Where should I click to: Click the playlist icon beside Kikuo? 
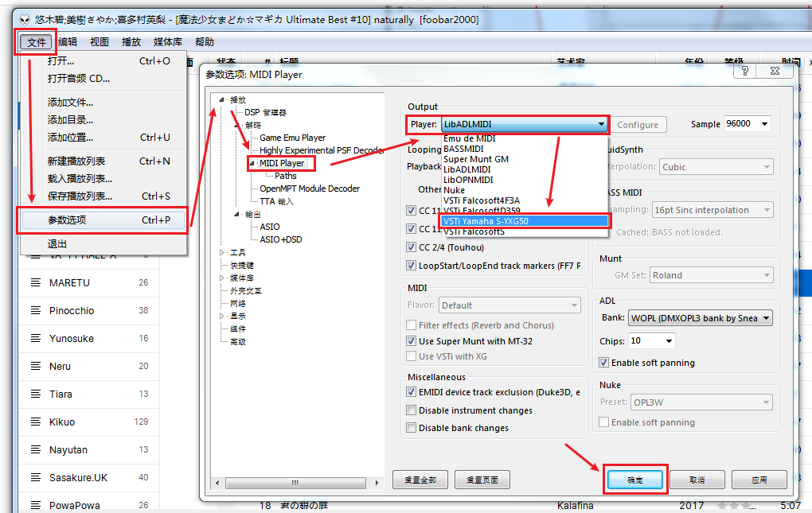36,422
